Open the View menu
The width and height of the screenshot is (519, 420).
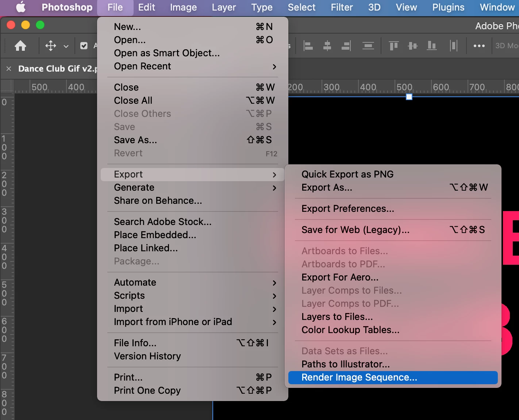(406, 7)
